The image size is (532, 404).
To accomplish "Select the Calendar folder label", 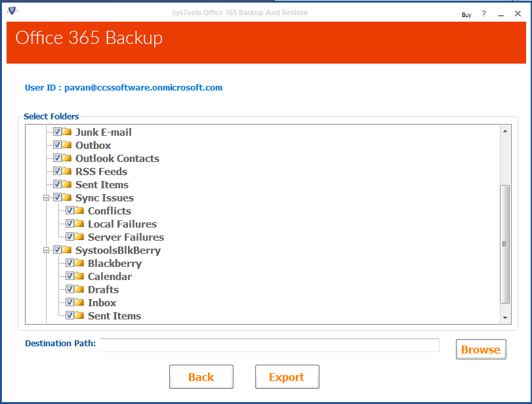I will click(x=110, y=277).
